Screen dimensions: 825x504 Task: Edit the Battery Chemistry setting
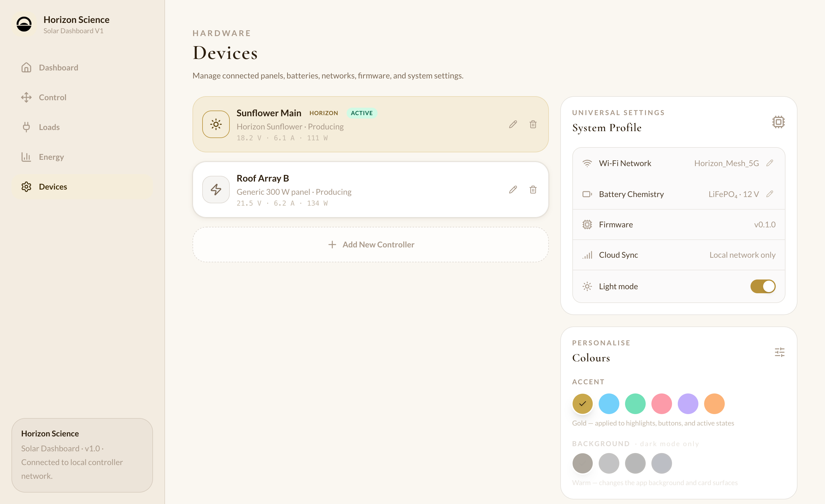coord(770,194)
